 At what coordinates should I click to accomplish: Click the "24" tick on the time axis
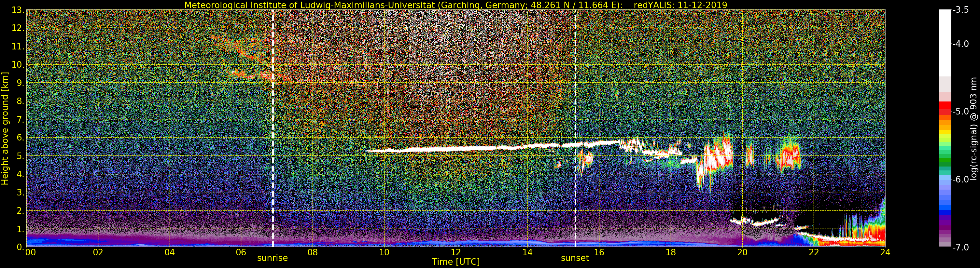pyautogui.click(x=885, y=252)
